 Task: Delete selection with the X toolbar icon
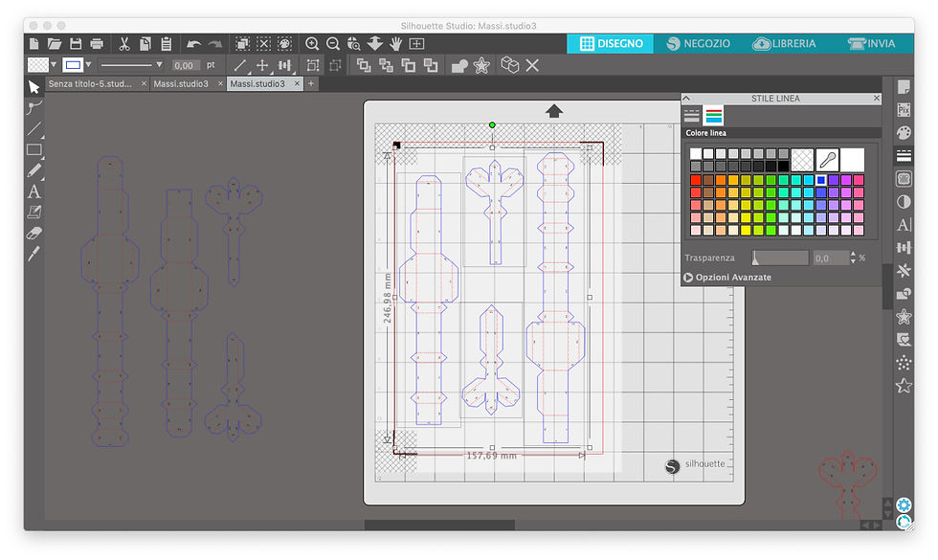(532, 65)
